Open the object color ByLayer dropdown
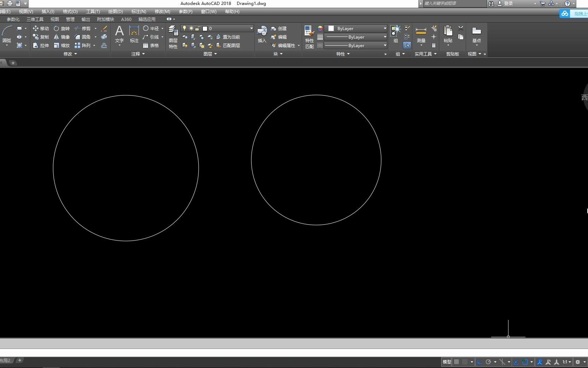 tap(356, 28)
